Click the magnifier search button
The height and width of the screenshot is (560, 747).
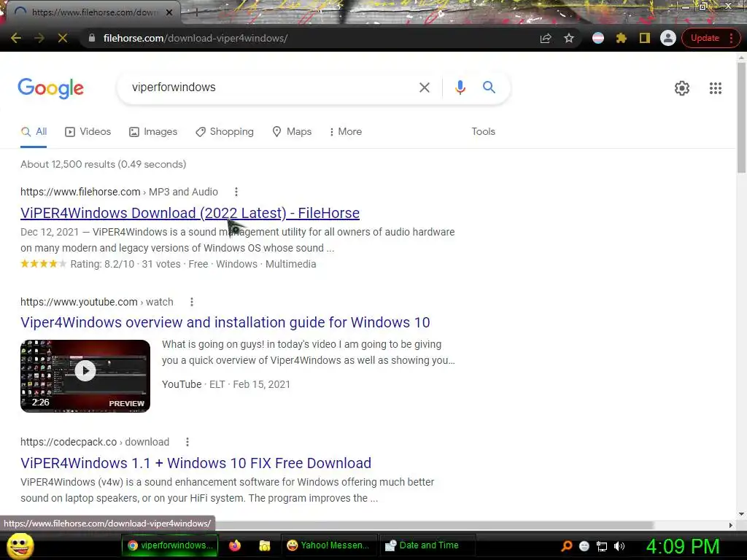click(489, 87)
